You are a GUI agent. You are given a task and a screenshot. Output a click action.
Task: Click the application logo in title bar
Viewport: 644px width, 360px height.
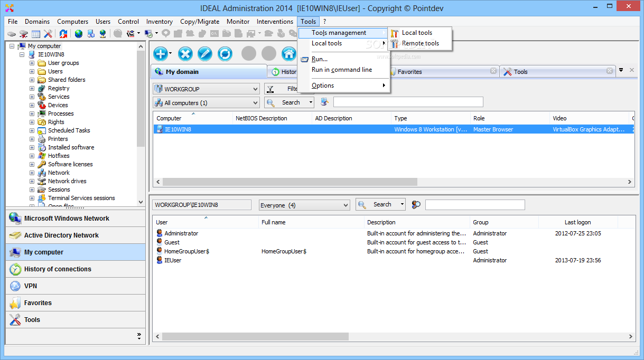click(x=8, y=7)
